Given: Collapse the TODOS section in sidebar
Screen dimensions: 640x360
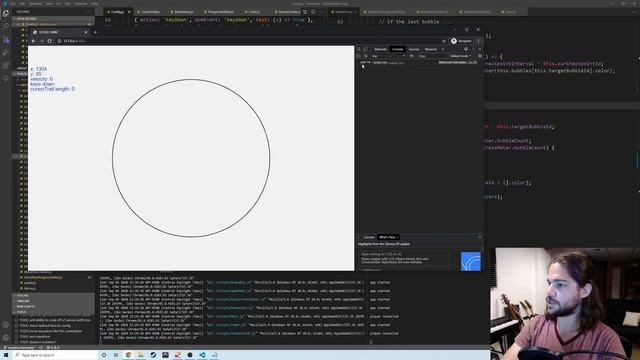Looking at the screenshot, I should (53, 312).
